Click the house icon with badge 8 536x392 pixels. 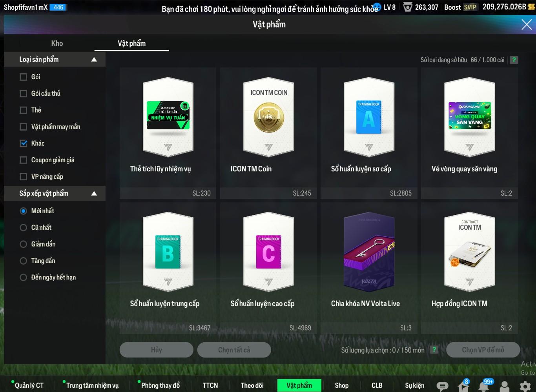click(463, 386)
